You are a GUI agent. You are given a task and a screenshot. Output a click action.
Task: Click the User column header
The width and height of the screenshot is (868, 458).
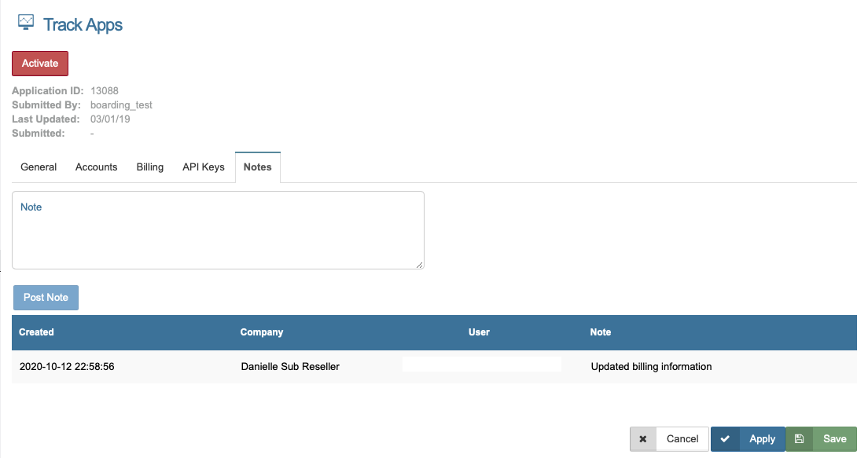point(479,332)
